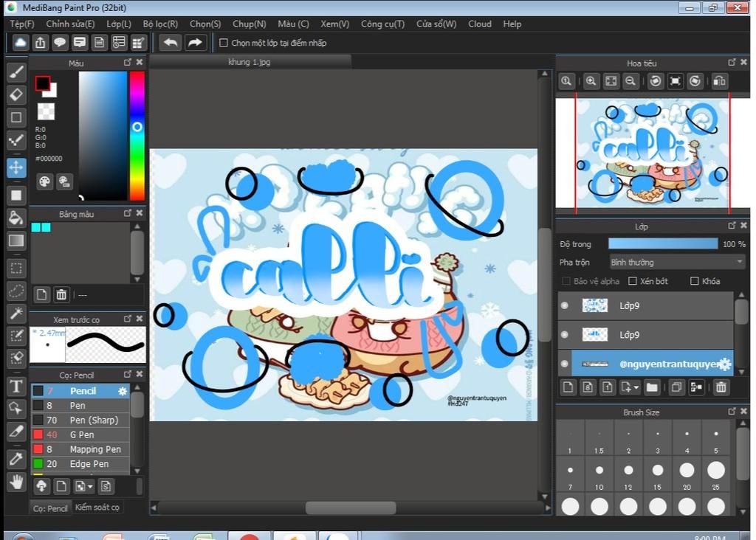
Task: Click the cloud icon in toolbar
Action: point(20,42)
